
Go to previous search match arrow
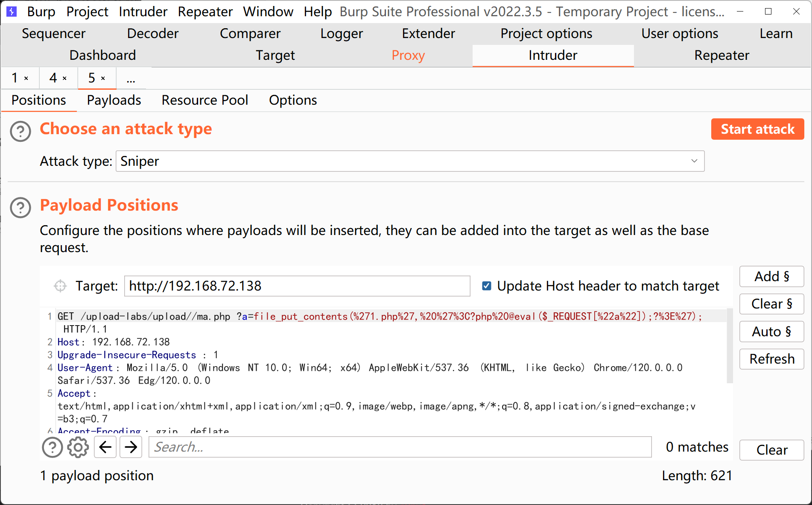105,447
